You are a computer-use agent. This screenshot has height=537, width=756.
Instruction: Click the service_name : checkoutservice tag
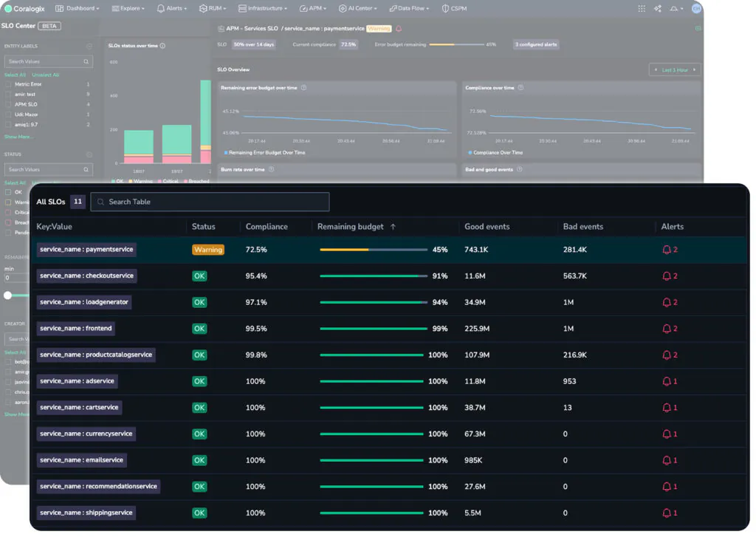tap(87, 276)
